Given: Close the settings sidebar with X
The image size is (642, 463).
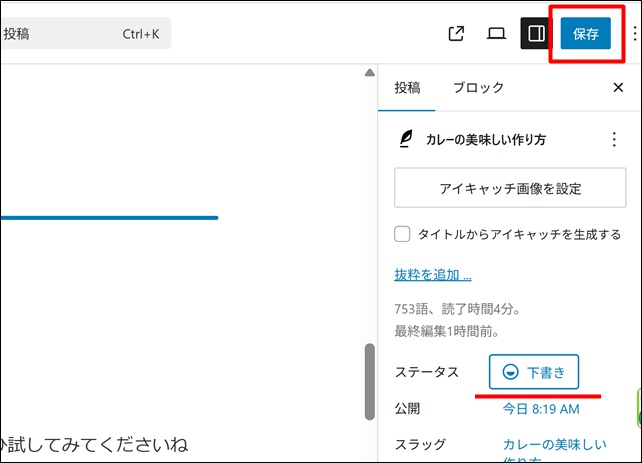Looking at the screenshot, I should click(x=618, y=88).
